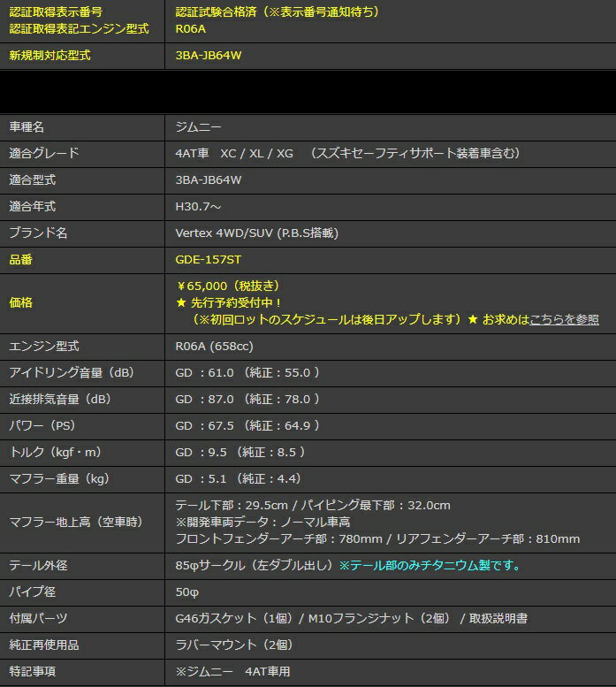
Task: Click the 先行予約受付中 star notice text
Action: coord(230,302)
